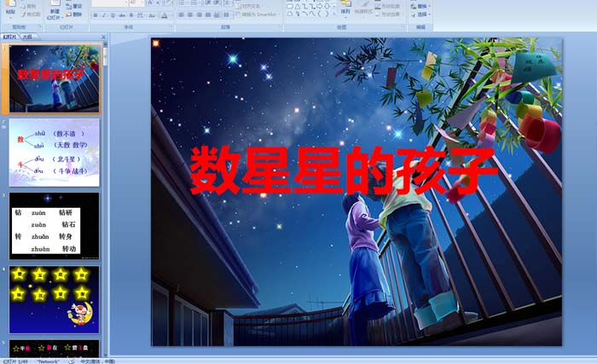Select the right brace shape
The height and width of the screenshot is (364, 597).
coord(327,14)
